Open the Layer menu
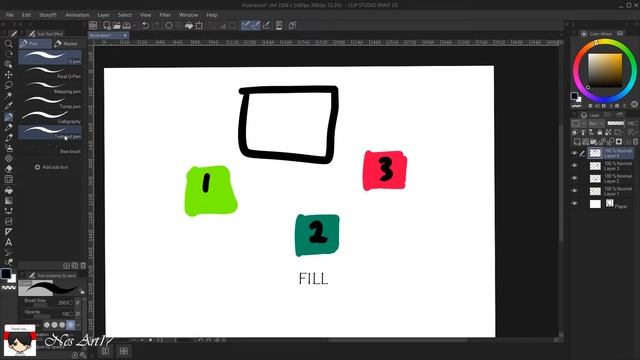Screen dimensions: 640x360 103,15
